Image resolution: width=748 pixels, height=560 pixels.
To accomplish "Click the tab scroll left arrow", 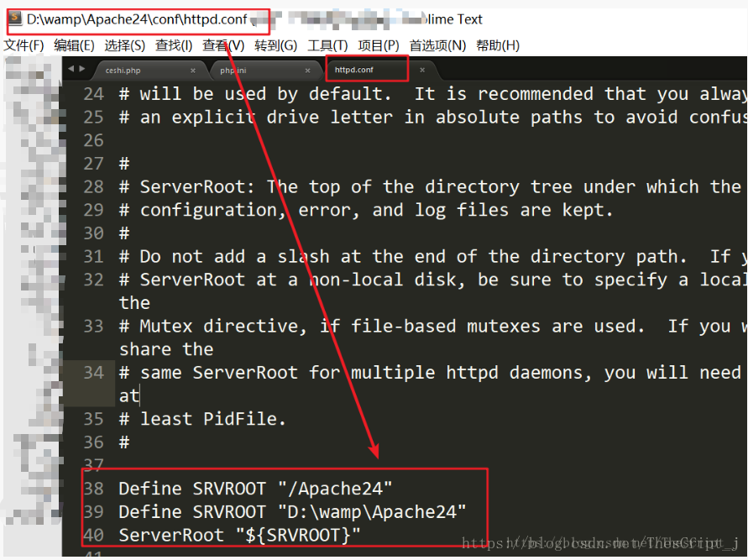I will (x=71, y=69).
